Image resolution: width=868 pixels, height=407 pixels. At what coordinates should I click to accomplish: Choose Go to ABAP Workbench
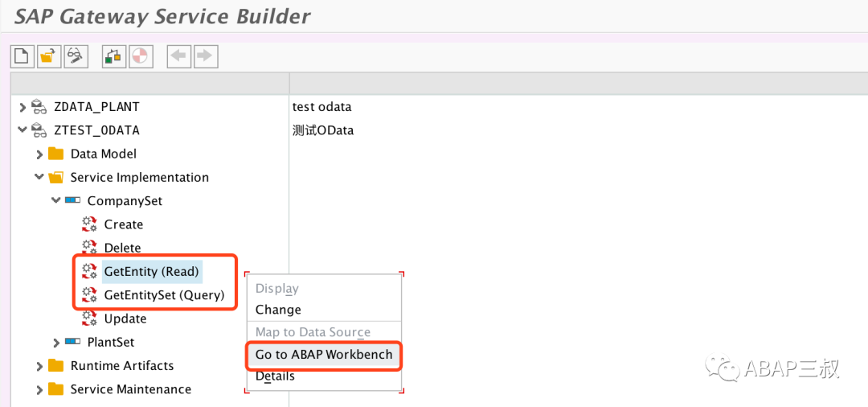(324, 355)
